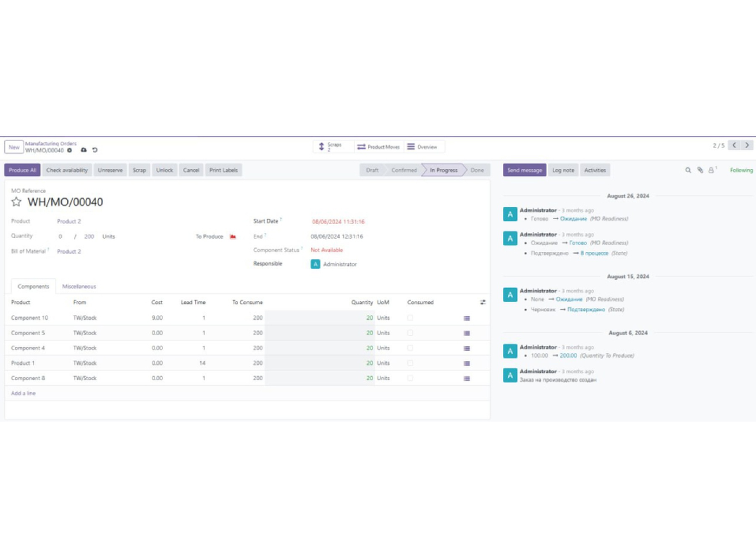
Task: Tick the Consumed checkbox for Product 1
Action: pos(410,363)
